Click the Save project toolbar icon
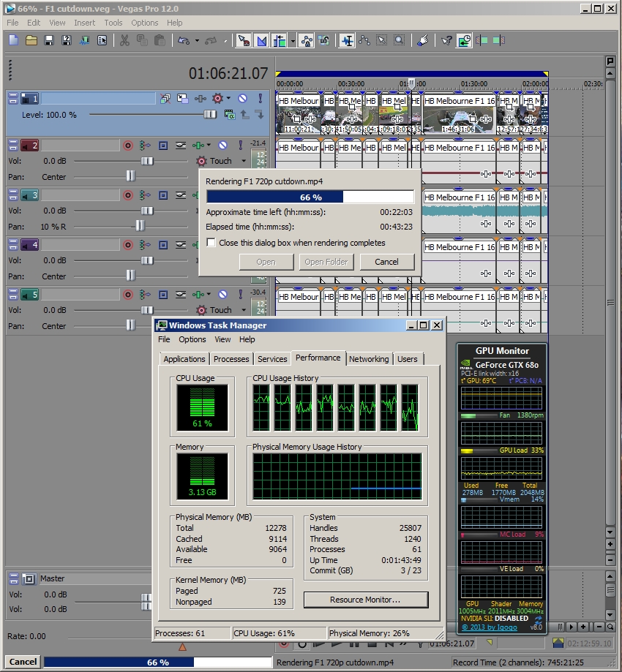The height and width of the screenshot is (672, 622). click(49, 40)
